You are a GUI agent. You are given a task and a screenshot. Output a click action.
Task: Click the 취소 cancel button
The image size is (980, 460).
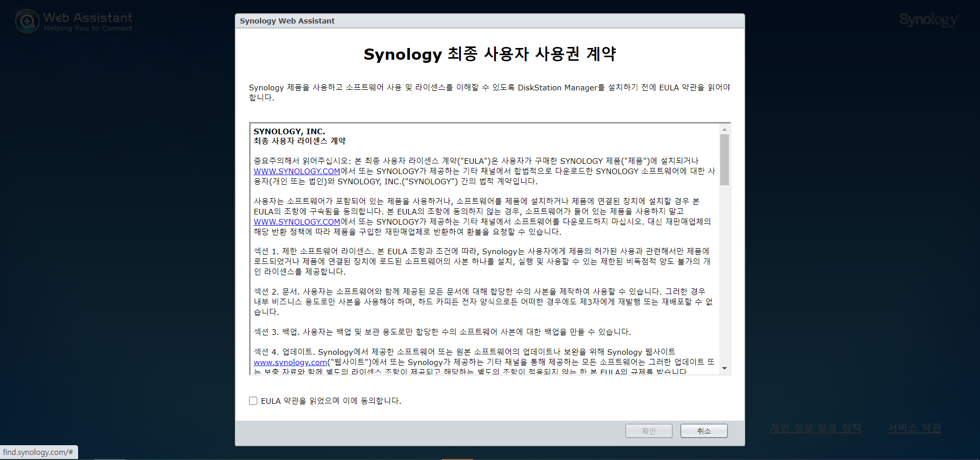pos(704,431)
